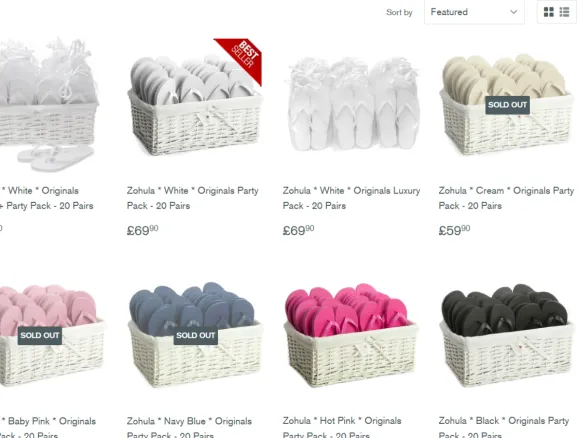Open White Originals Luxury Pack image
Screen dimensions: 584x438
pos(352,105)
